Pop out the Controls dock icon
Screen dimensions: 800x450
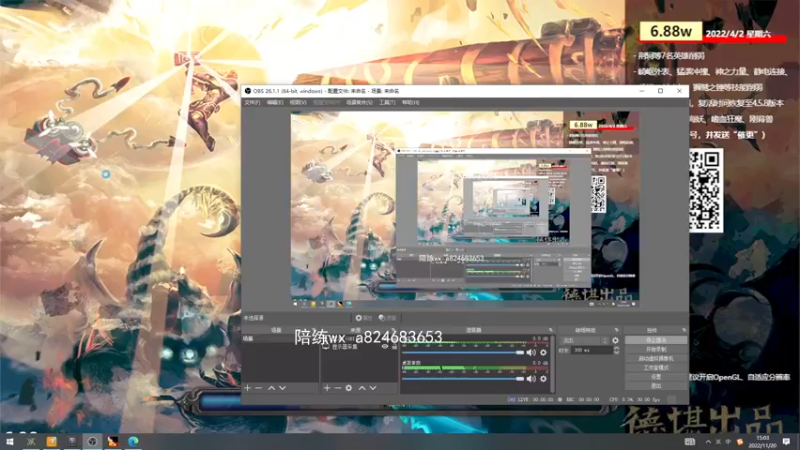point(684,330)
